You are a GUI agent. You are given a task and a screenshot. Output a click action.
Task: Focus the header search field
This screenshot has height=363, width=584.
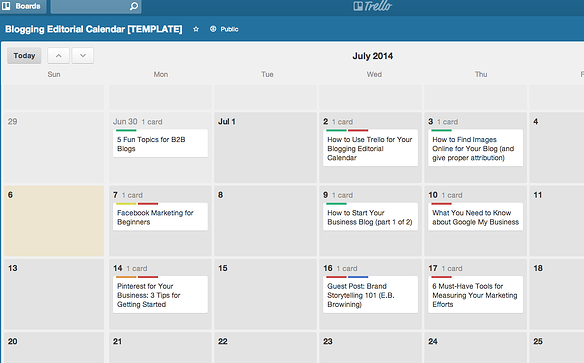96,6
